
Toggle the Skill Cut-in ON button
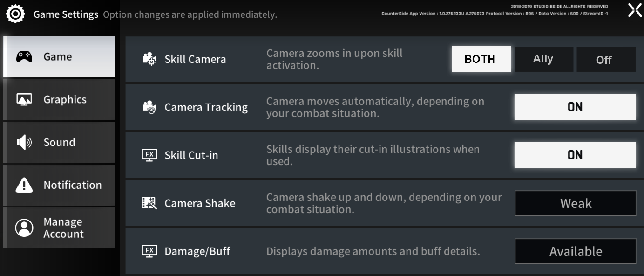(x=575, y=155)
